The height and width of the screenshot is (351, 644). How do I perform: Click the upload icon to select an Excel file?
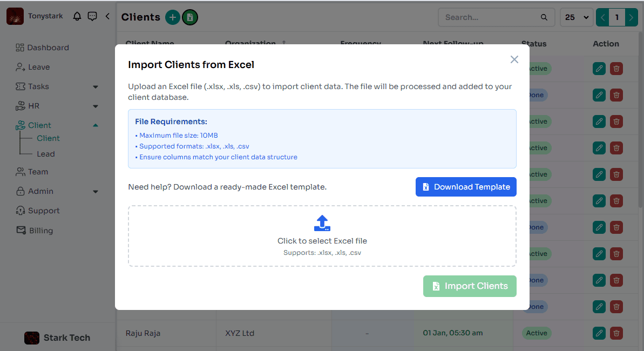322,223
